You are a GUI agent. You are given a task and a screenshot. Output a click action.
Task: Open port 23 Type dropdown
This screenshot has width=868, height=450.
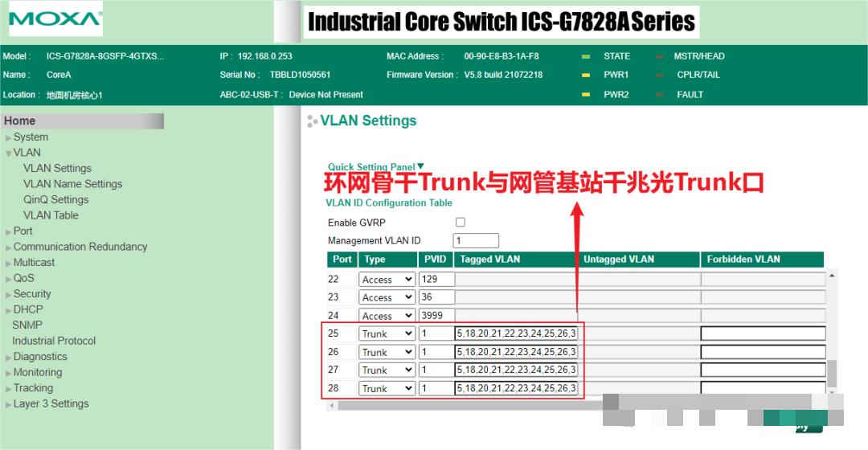click(387, 297)
